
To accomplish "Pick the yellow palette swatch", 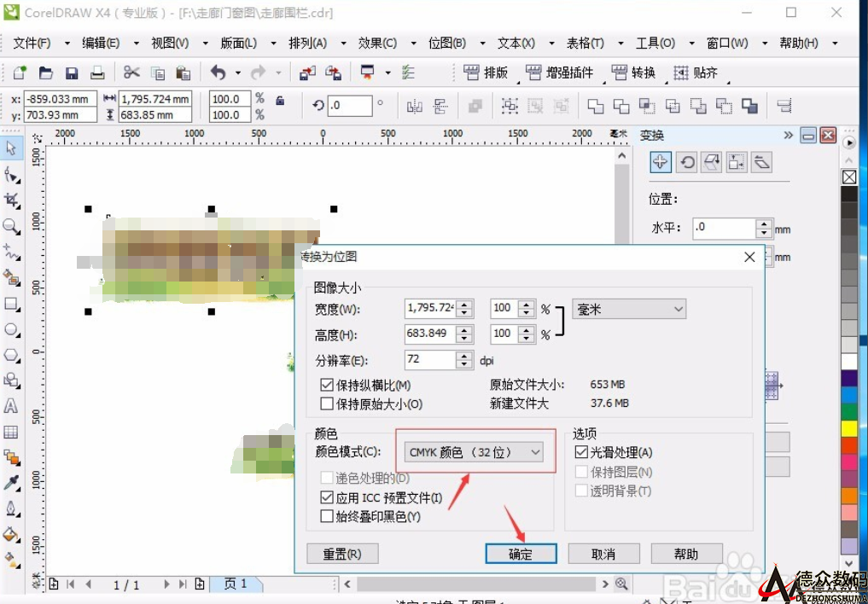I will pyautogui.click(x=849, y=428).
